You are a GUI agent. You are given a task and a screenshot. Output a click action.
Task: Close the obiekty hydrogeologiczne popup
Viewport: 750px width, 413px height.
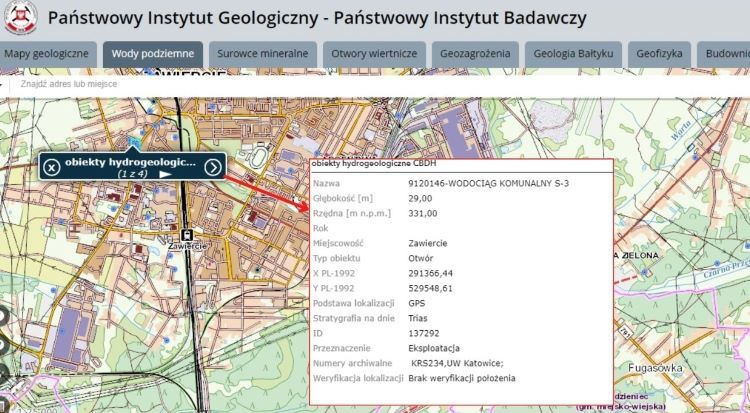point(52,167)
